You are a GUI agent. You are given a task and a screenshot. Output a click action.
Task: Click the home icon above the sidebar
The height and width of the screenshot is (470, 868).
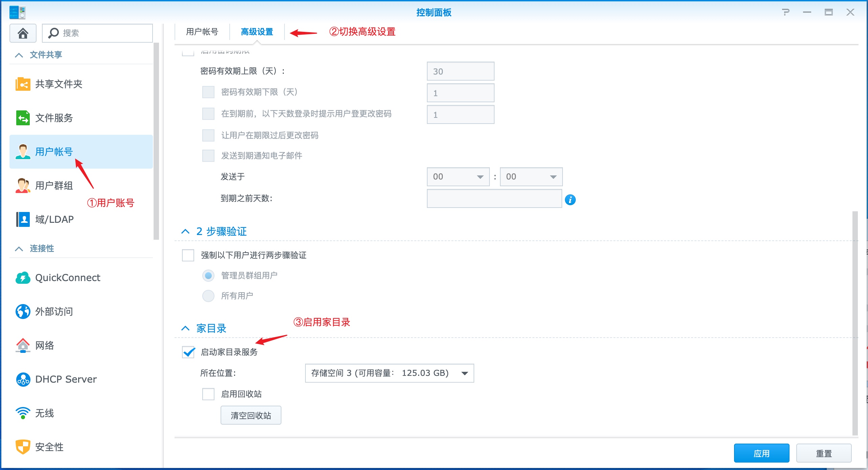click(23, 33)
